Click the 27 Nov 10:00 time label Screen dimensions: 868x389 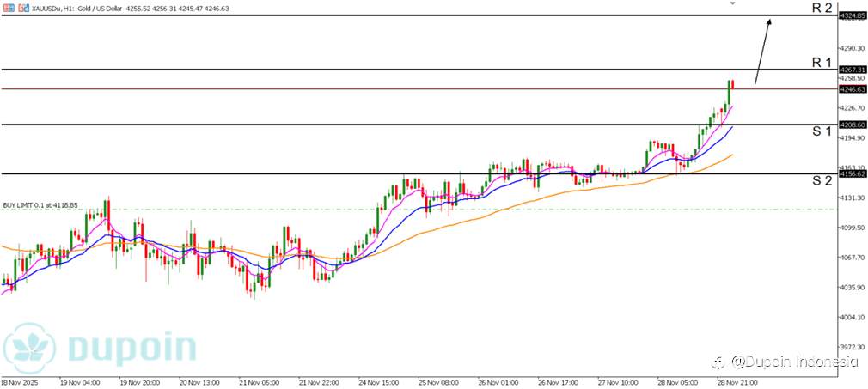(x=618, y=382)
